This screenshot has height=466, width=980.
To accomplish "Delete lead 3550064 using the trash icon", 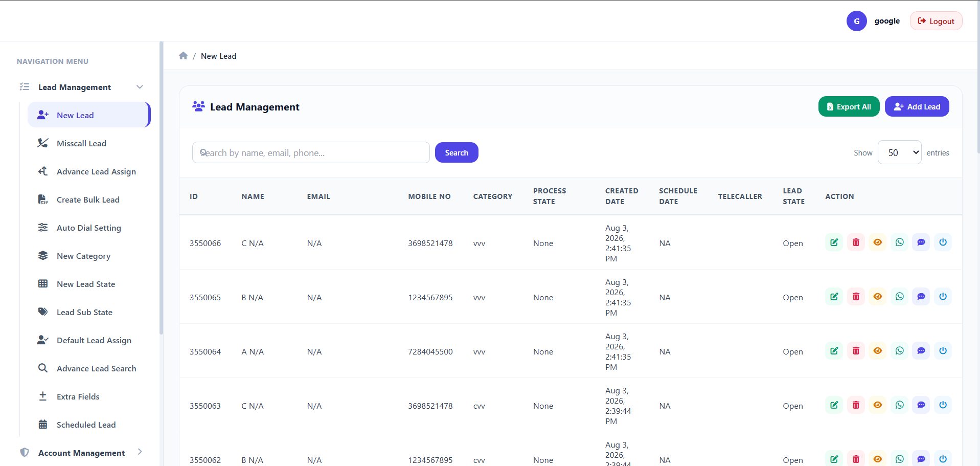I will click(x=856, y=351).
